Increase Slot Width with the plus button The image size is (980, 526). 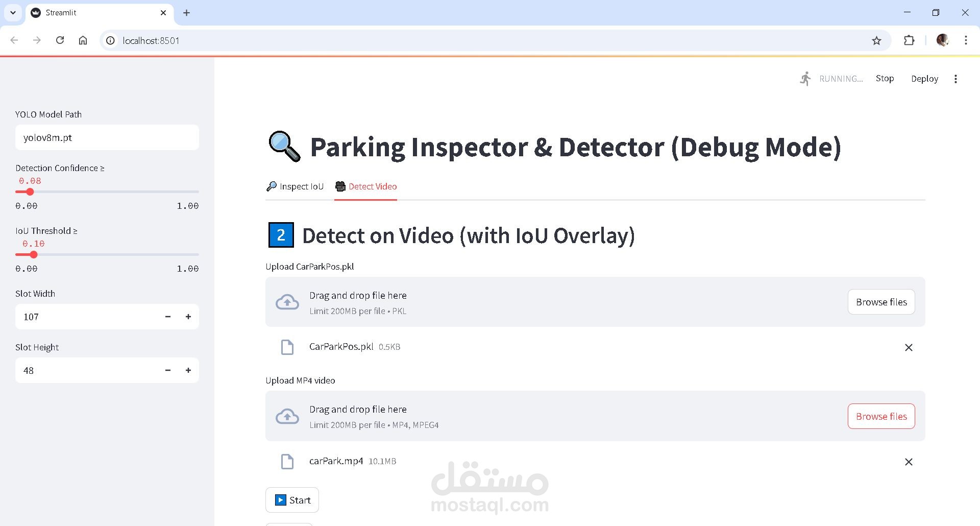point(188,317)
